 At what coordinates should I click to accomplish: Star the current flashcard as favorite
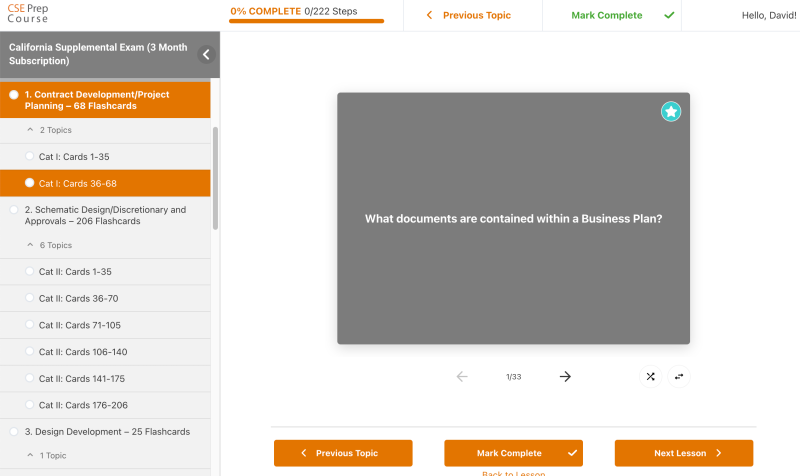[671, 112]
